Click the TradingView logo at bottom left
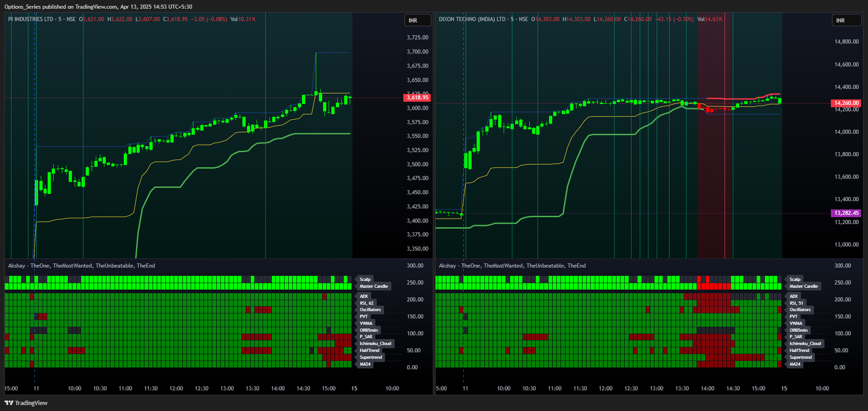Image resolution: width=868 pixels, height=411 pixels. point(26,403)
